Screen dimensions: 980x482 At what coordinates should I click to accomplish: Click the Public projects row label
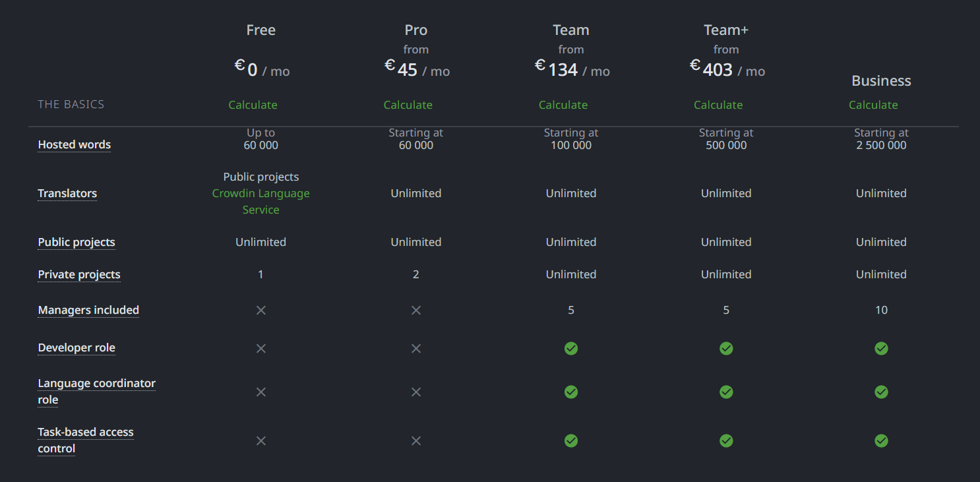pos(77,242)
